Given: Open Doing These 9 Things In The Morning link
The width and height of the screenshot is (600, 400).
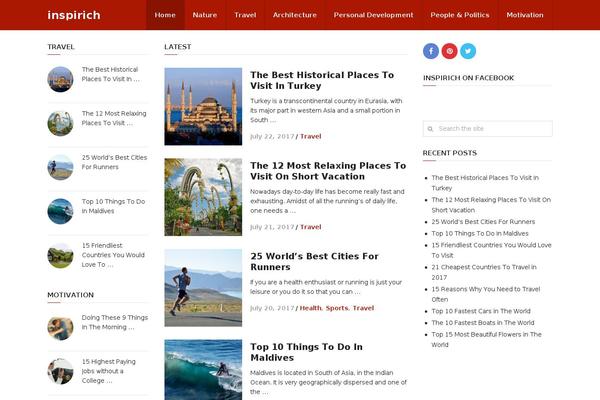Looking at the screenshot, I should (114, 322).
